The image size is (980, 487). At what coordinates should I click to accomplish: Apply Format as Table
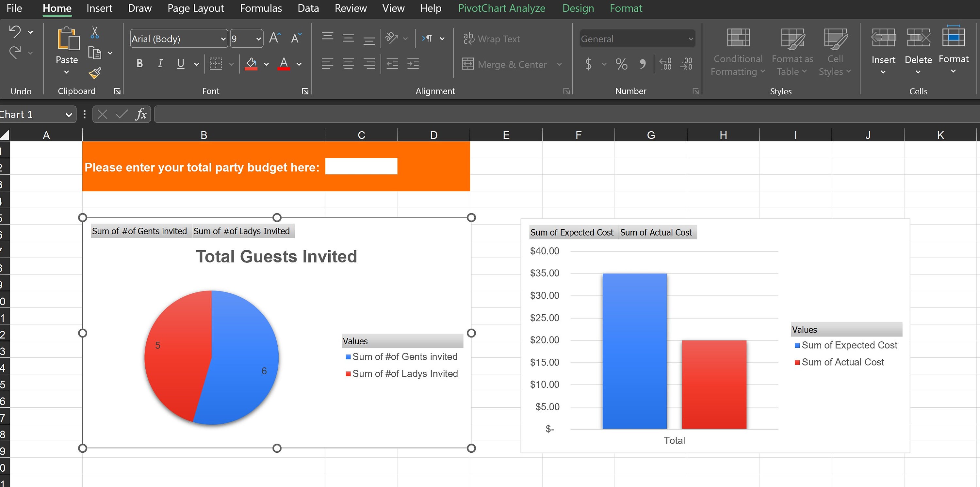(x=792, y=53)
